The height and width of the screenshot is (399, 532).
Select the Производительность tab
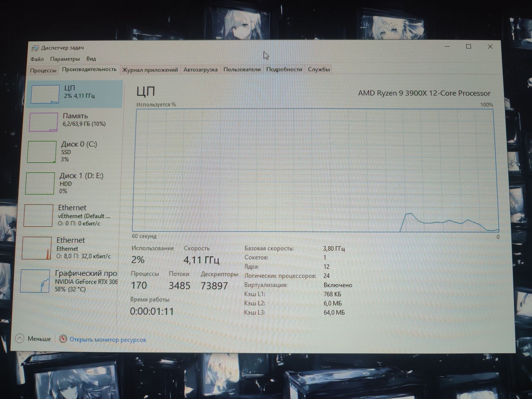[x=89, y=69]
